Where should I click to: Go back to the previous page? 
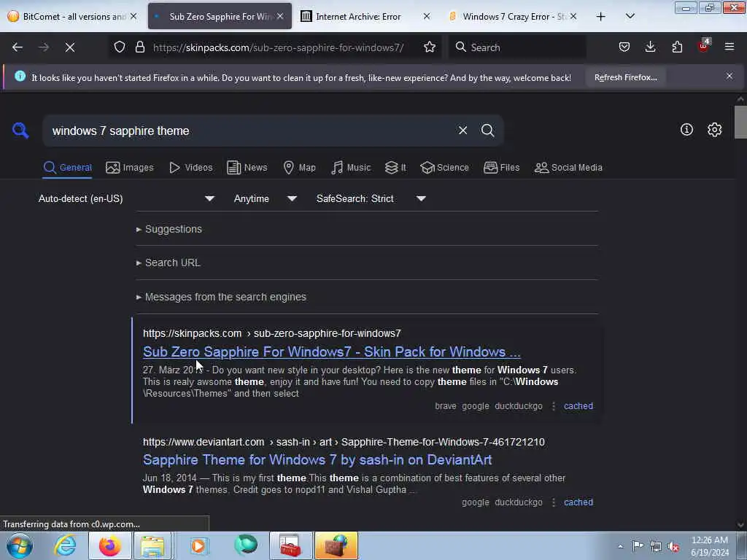click(x=18, y=47)
